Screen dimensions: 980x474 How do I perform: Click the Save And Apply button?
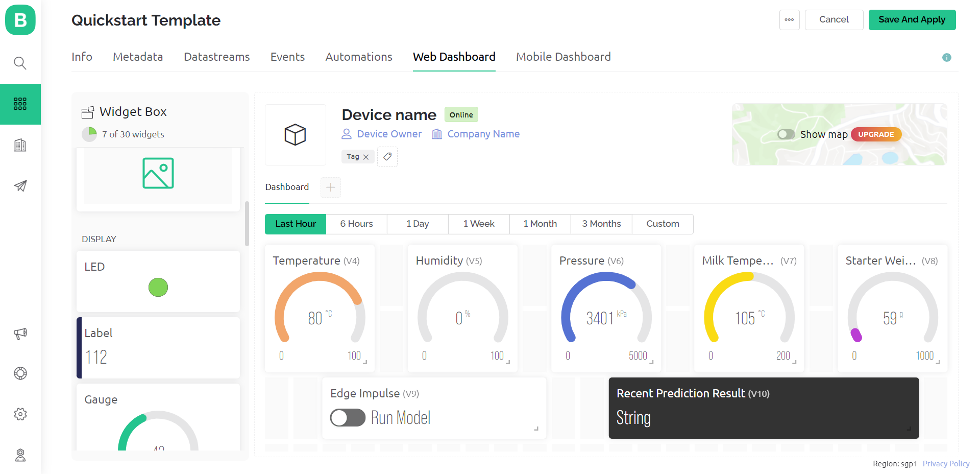(x=912, y=20)
